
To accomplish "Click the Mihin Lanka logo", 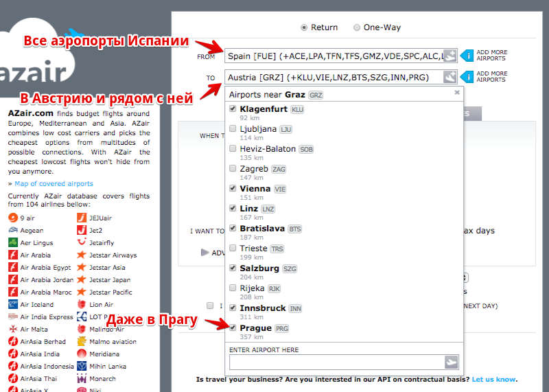I will 82,366.
